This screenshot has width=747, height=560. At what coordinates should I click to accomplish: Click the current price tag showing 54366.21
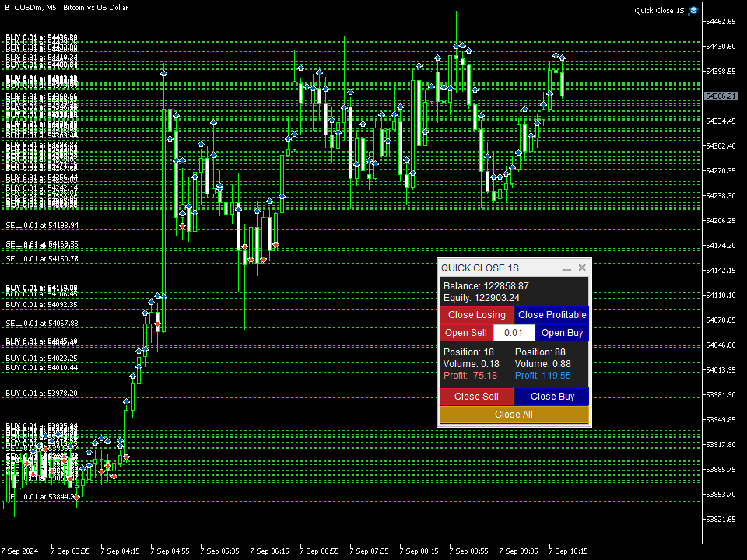720,96
